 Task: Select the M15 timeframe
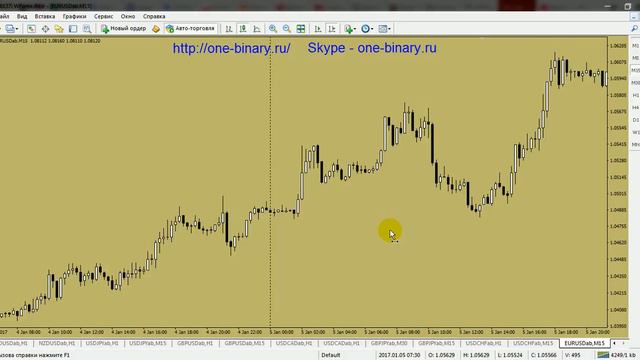[x=636, y=71]
